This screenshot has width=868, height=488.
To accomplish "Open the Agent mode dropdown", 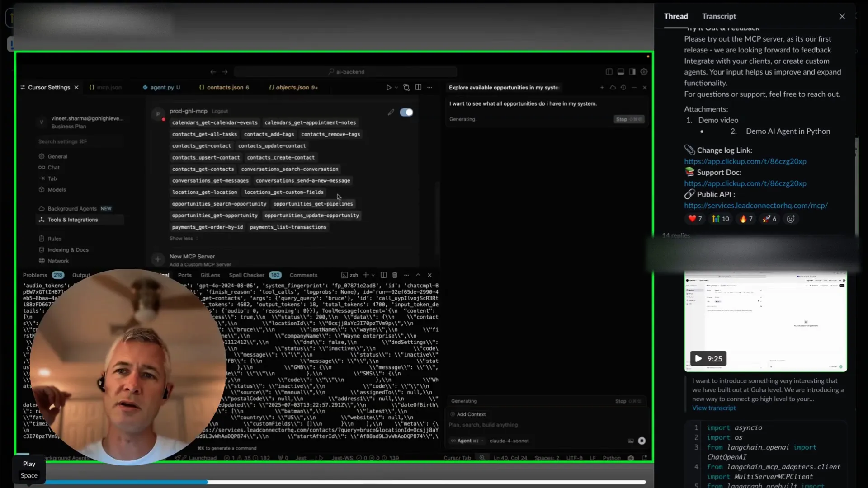I will coord(467,441).
